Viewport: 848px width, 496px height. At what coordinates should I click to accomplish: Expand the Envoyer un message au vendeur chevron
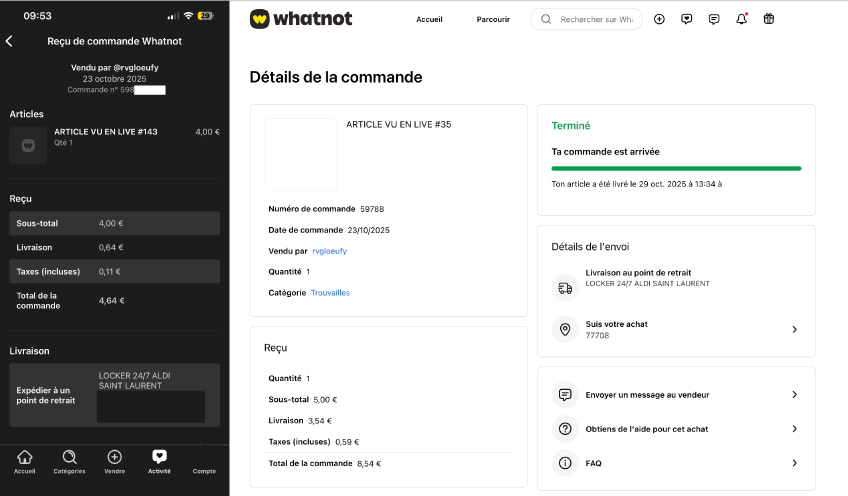pos(794,395)
